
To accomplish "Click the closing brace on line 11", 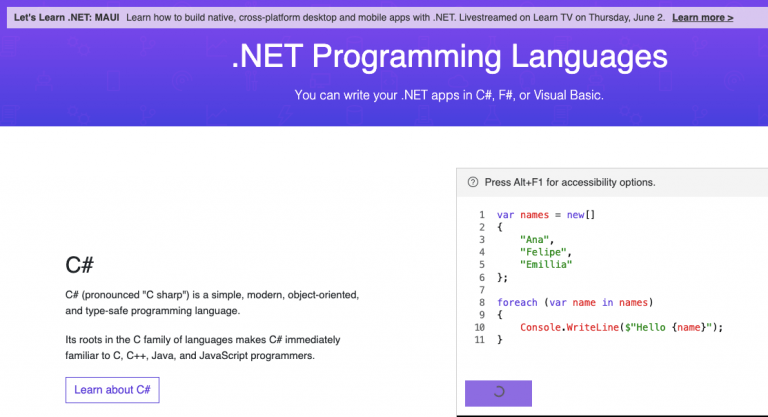I will (x=500, y=340).
